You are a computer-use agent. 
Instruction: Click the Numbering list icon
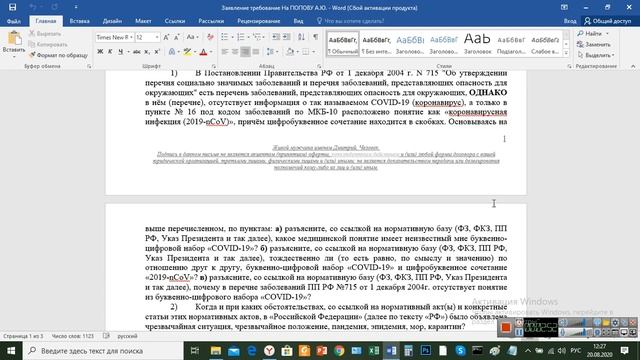click(240, 37)
